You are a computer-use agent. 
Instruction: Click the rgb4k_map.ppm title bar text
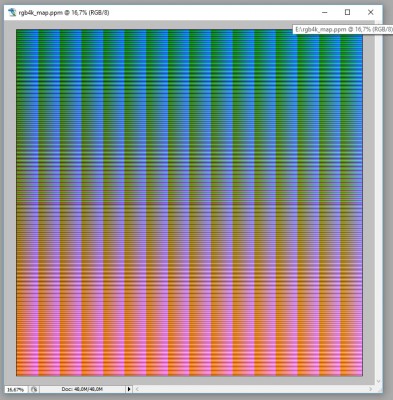pyautogui.click(x=64, y=13)
